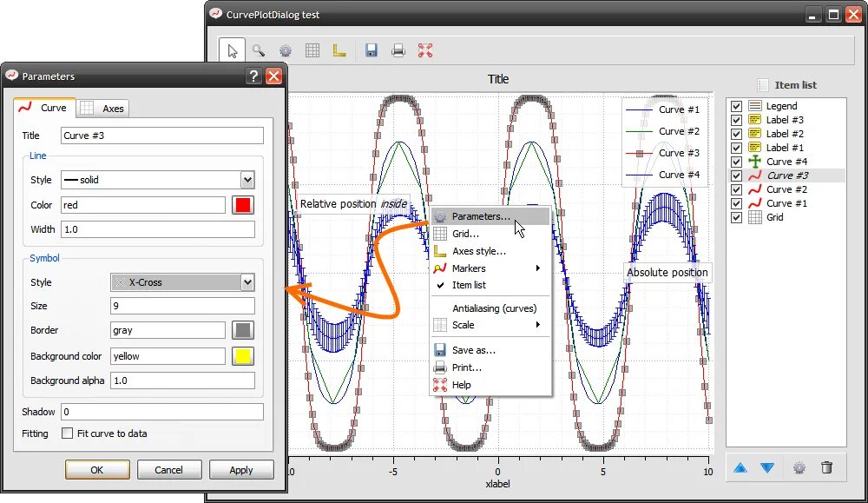This screenshot has width=868, height=503.
Task: Move item down with blue down arrow
Action: 767,468
